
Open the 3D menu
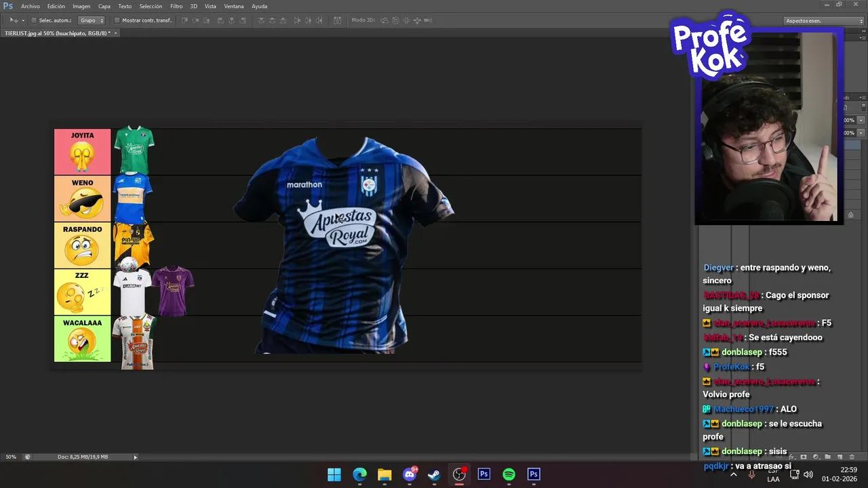click(x=193, y=6)
